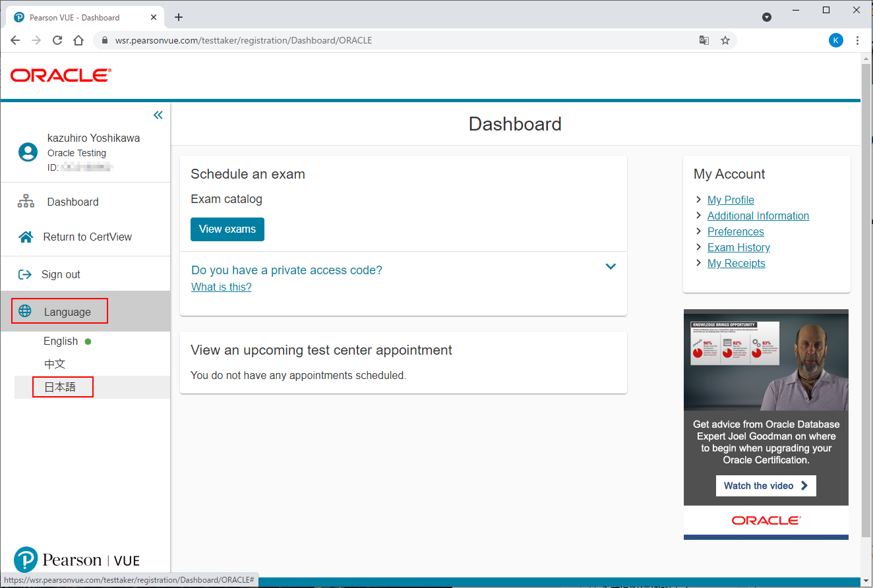873x588 pixels.
Task: Click the page's vertical scrollbar
Action: 866,297
